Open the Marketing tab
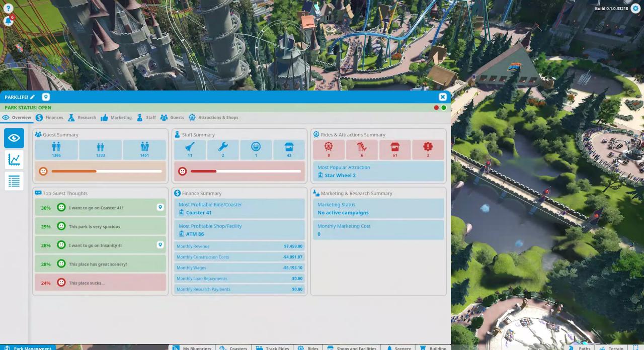The image size is (644, 350). point(116,118)
